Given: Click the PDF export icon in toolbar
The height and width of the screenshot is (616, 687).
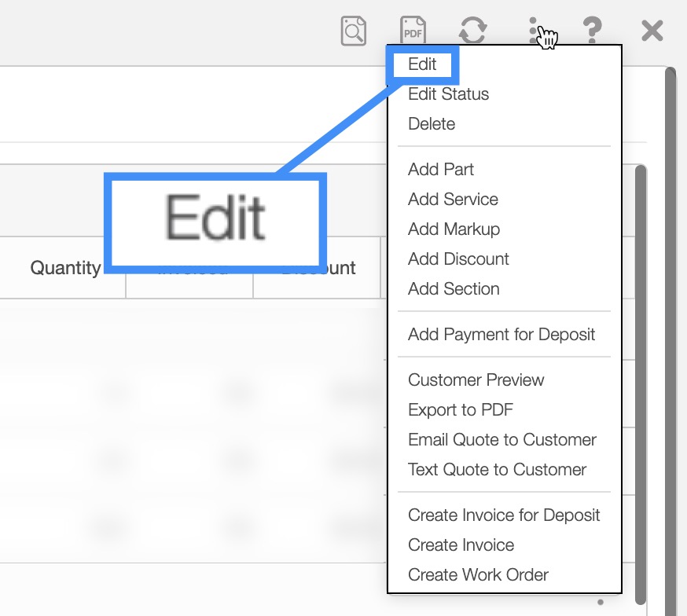Looking at the screenshot, I should click(x=413, y=31).
